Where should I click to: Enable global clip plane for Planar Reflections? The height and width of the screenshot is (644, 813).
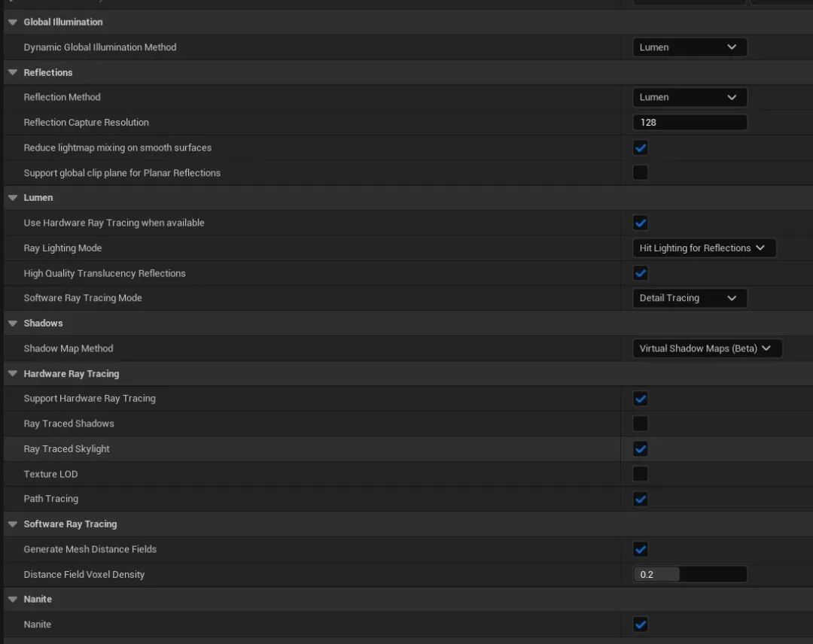pos(641,173)
